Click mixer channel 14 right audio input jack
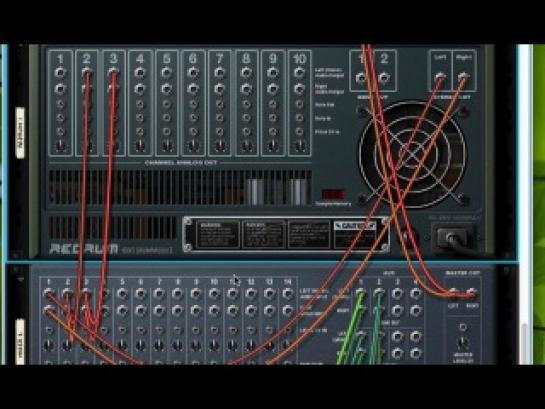The width and height of the screenshot is (545, 409). (287, 310)
